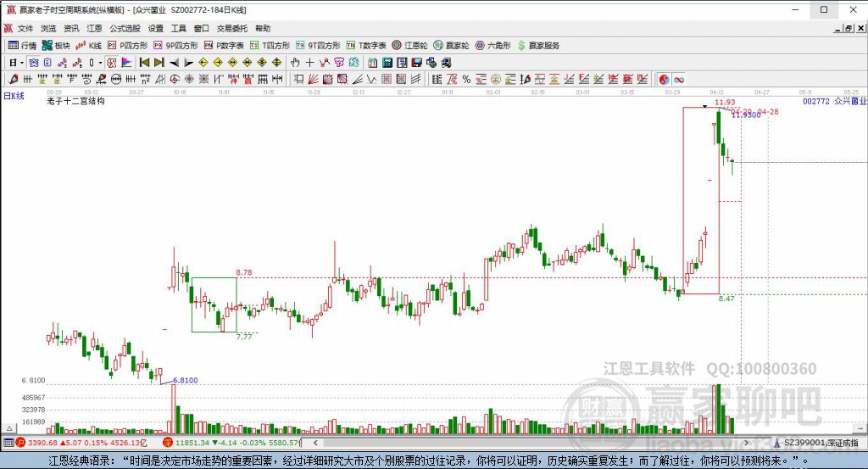
Task: Open the 文件 menu
Action: click(x=25, y=28)
